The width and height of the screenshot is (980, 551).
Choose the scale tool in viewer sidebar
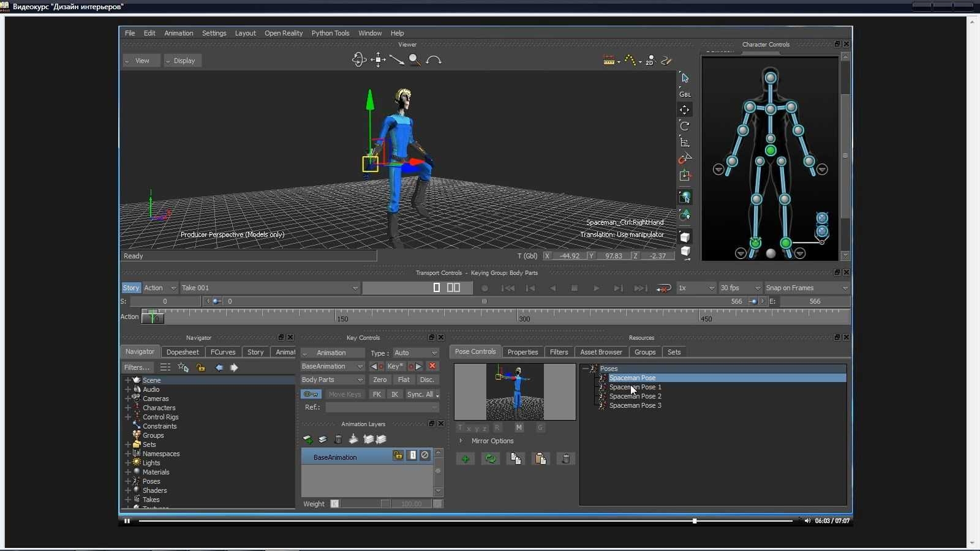[685, 143]
